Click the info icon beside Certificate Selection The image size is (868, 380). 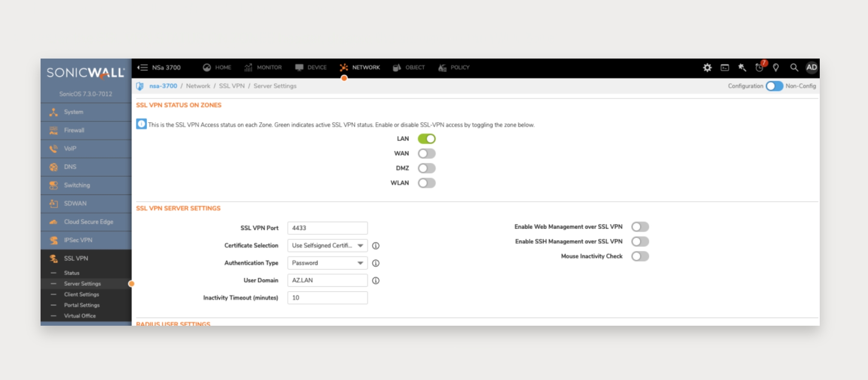(x=376, y=246)
